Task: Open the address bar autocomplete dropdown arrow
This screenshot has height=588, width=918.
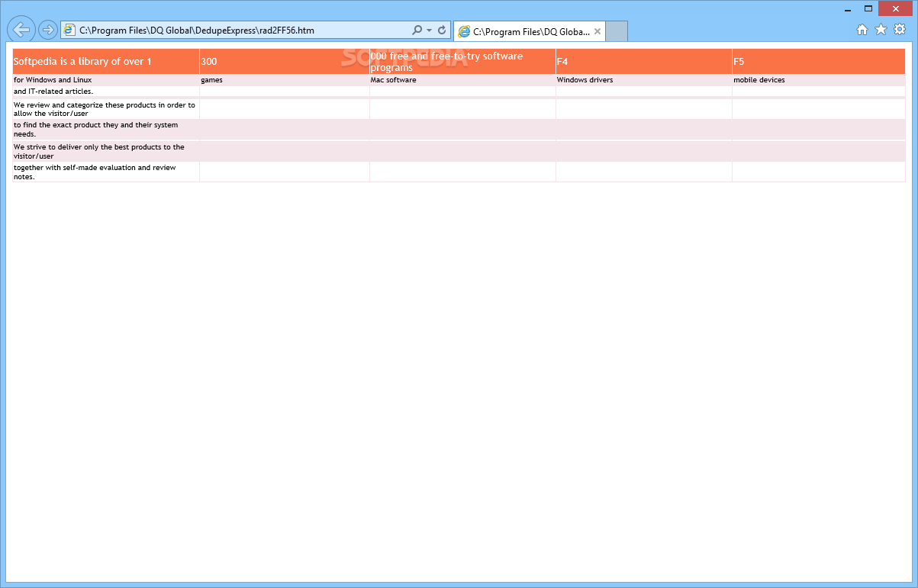Action: [430, 31]
